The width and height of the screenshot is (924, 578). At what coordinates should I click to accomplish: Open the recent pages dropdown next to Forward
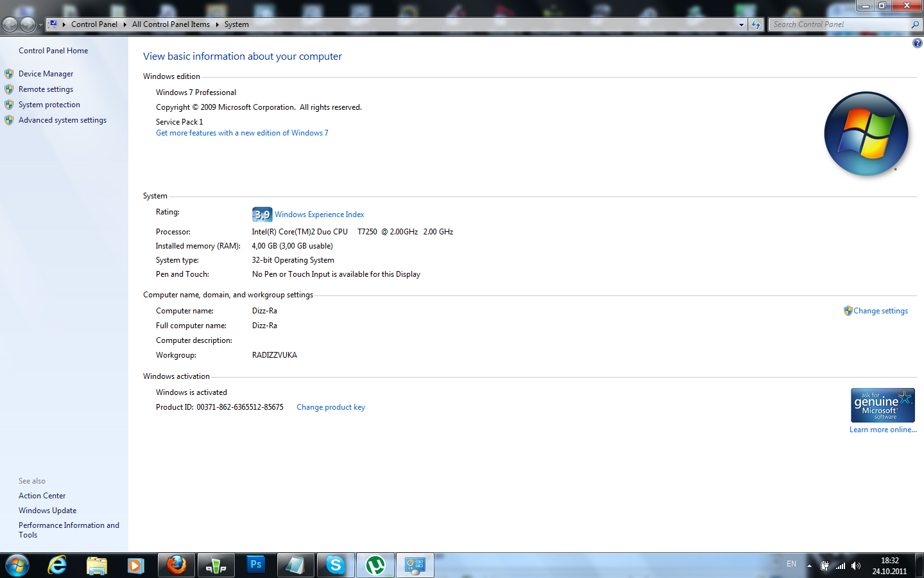pos(40,25)
